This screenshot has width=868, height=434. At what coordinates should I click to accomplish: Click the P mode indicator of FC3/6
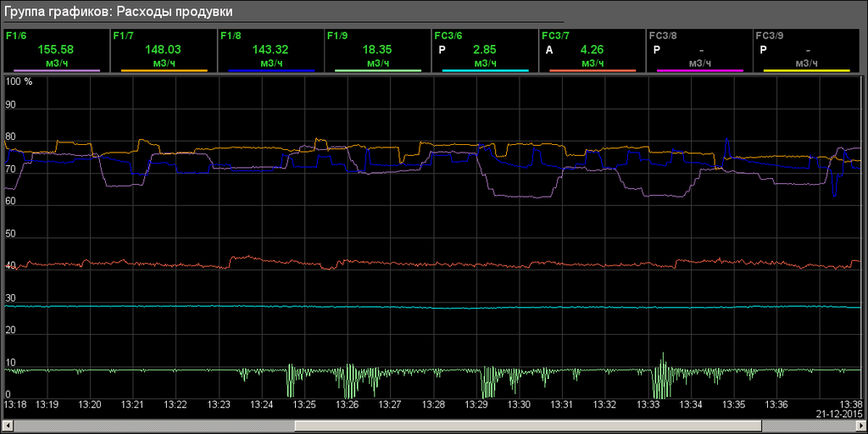[442, 50]
